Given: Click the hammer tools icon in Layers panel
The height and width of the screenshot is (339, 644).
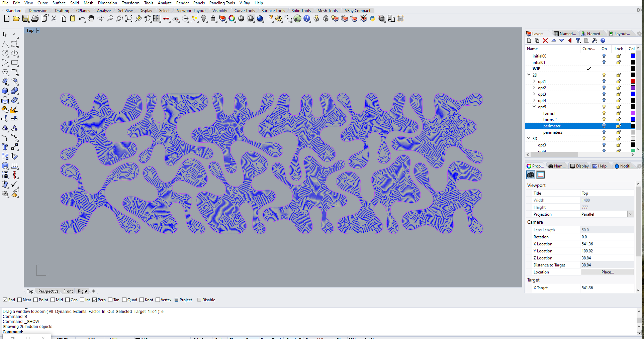Looking at the screenshot, I should (594, 41).
